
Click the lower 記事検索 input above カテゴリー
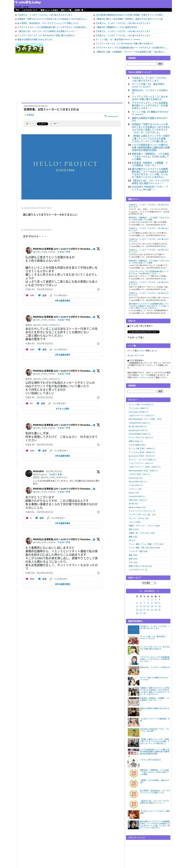(142, 391)
